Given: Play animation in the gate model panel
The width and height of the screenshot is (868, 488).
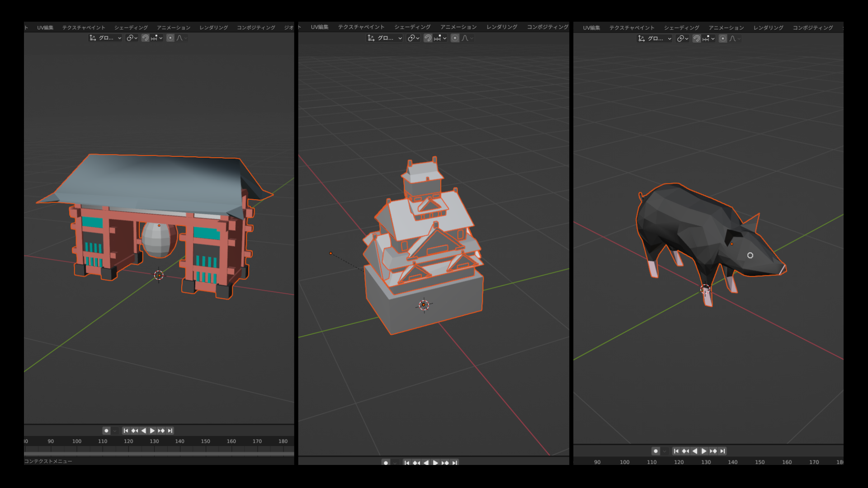Looking at the screenshot, I should point(152,431).
